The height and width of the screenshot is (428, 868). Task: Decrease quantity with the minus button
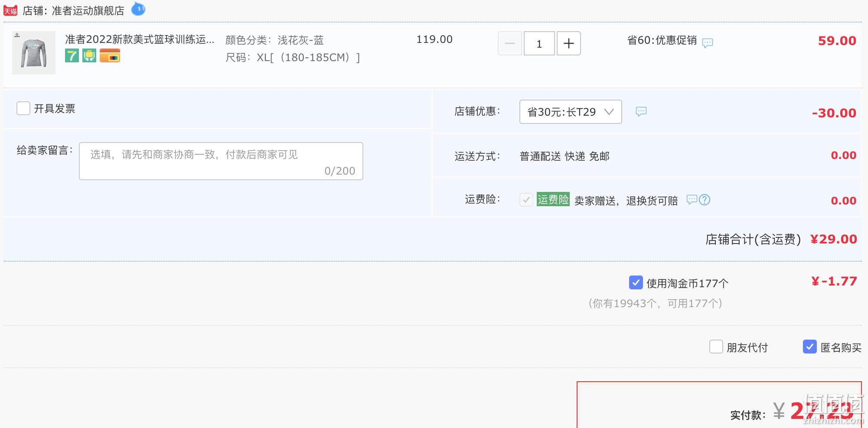point(510,43)
